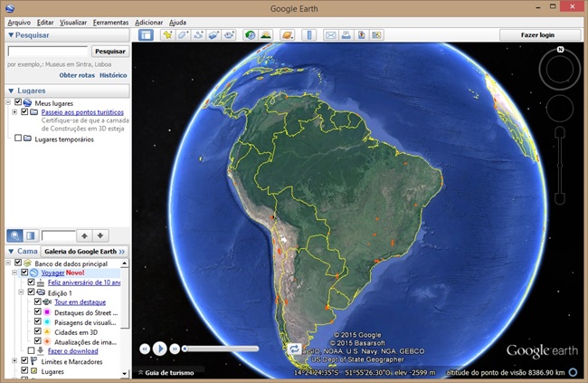
Task: Select the Add Path tool
Action: click(198, 35)
